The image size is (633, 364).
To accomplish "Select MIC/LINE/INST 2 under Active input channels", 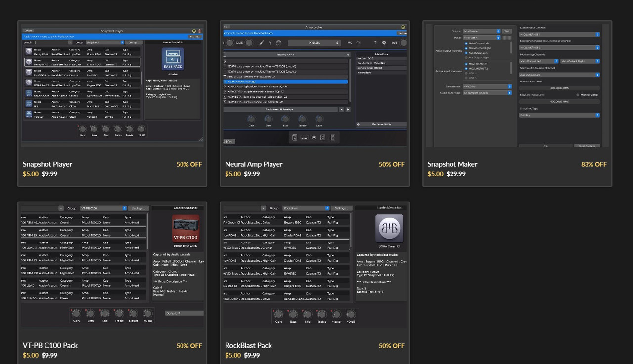I will coord(466,68).
